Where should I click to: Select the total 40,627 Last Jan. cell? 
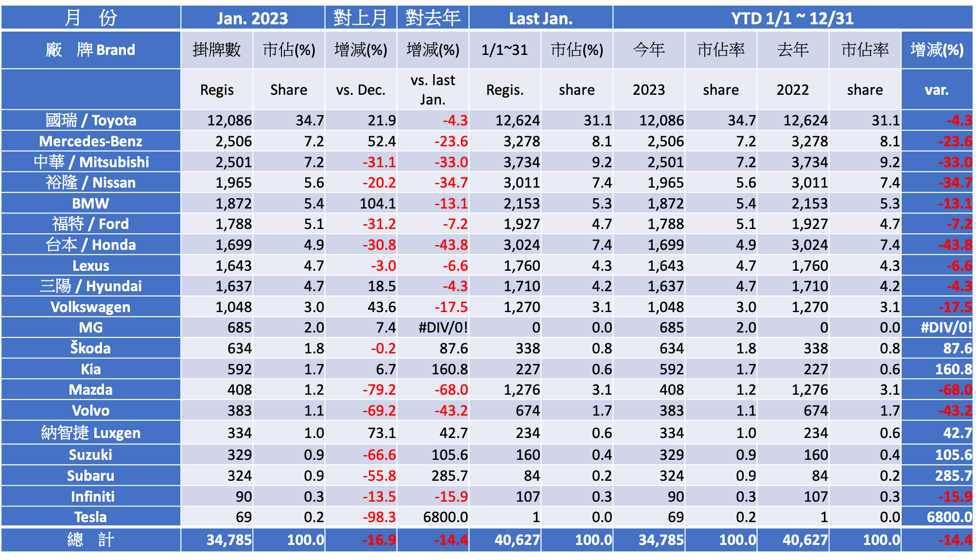(x=505, y=540)
